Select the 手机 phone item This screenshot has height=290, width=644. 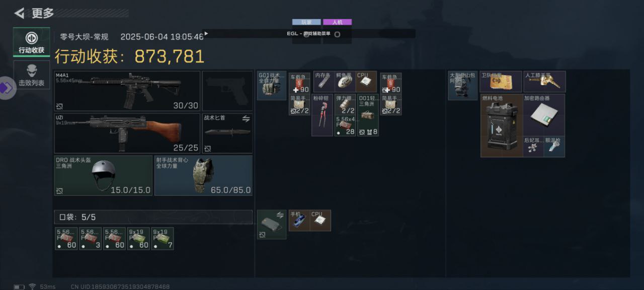[x=299, y=221]
